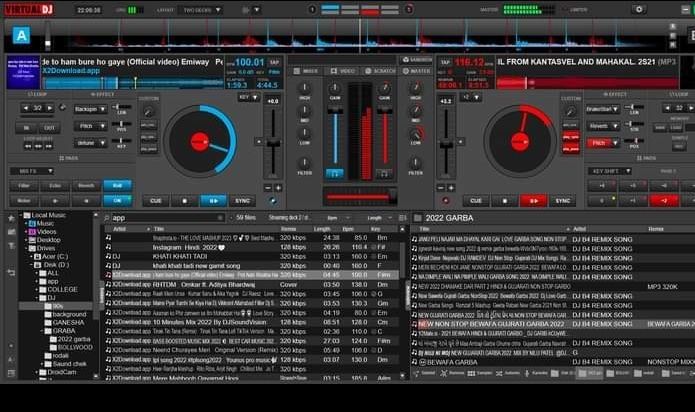Click the left deck album art thumbnail
The image size is (695, 412).
tap(22, 72)
